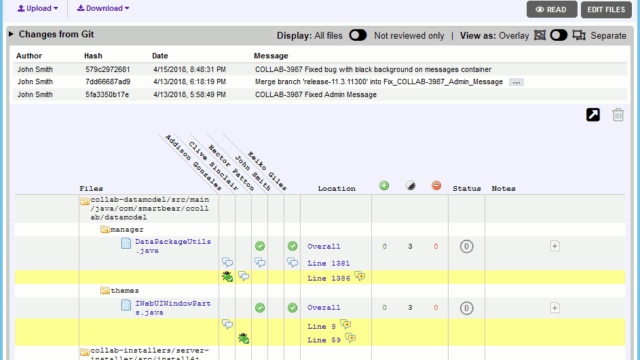Click the trash can delete icon

(618, 115)
